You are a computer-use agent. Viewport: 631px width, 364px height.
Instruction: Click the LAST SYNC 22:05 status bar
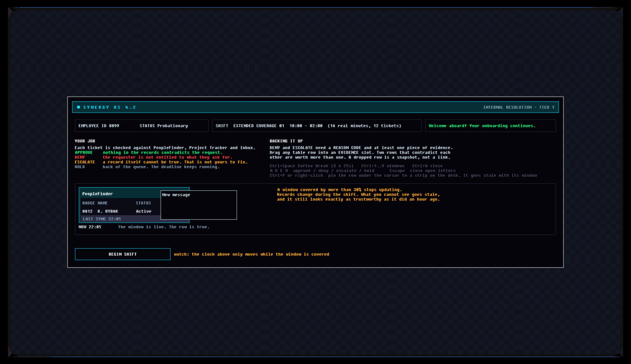pos(120,219)
